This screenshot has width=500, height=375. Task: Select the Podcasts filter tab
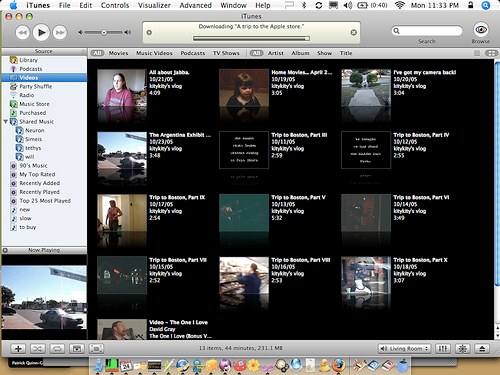[193, 53]
